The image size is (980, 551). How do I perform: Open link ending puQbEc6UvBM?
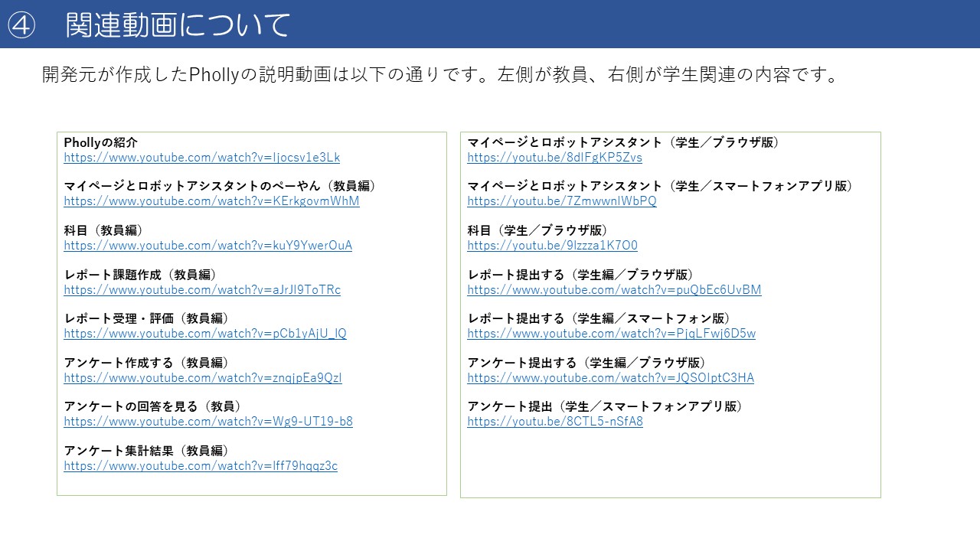pos(615,290)
